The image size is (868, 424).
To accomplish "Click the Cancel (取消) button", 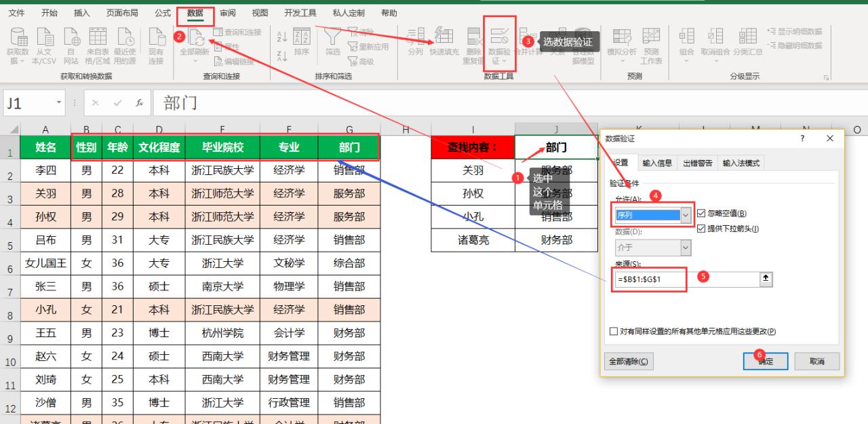I will (x=817, y=362).
